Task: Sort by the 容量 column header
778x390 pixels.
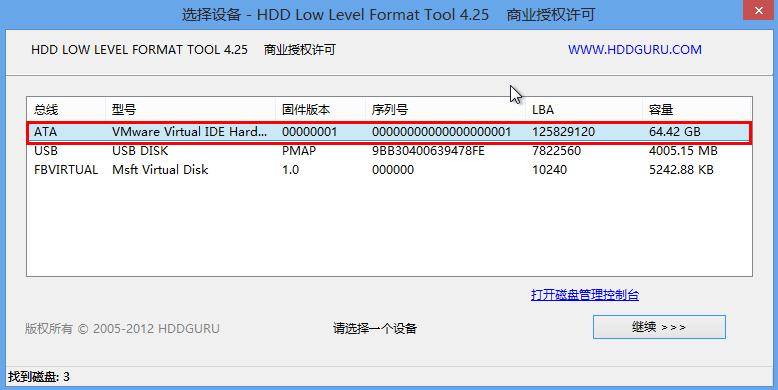Action: click(x=697, y=109)
